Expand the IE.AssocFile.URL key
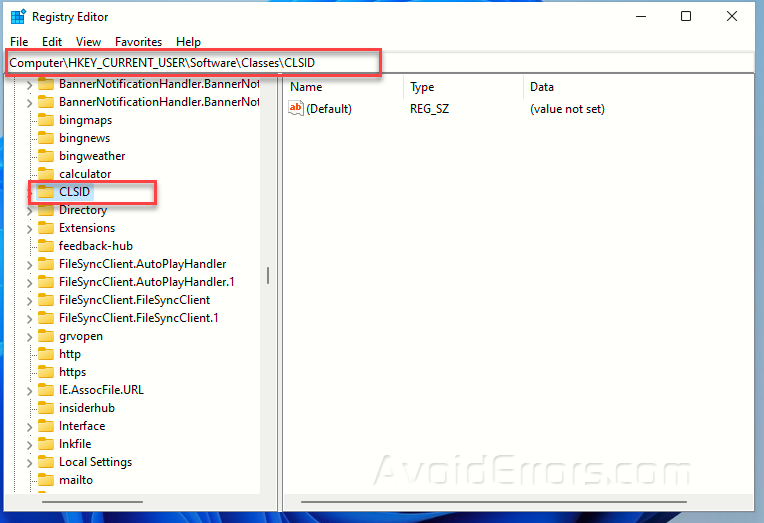 click(x=29, y=390)
